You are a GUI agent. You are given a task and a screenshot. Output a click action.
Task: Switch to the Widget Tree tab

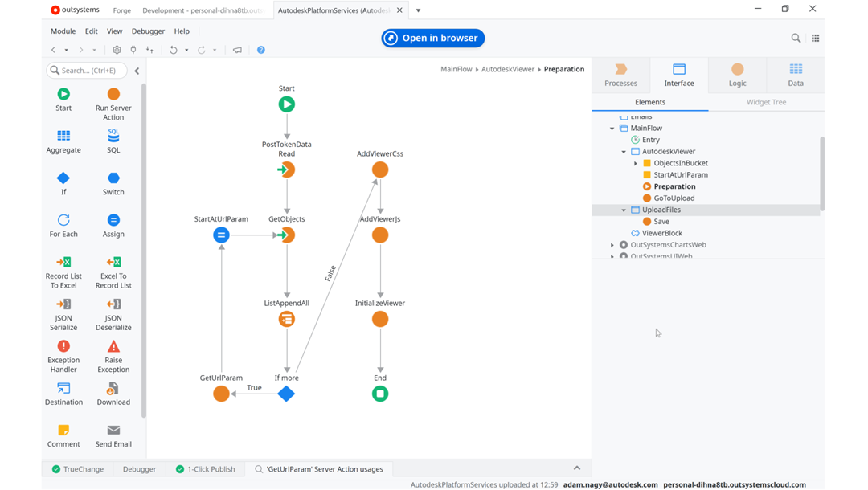[766, 102]
